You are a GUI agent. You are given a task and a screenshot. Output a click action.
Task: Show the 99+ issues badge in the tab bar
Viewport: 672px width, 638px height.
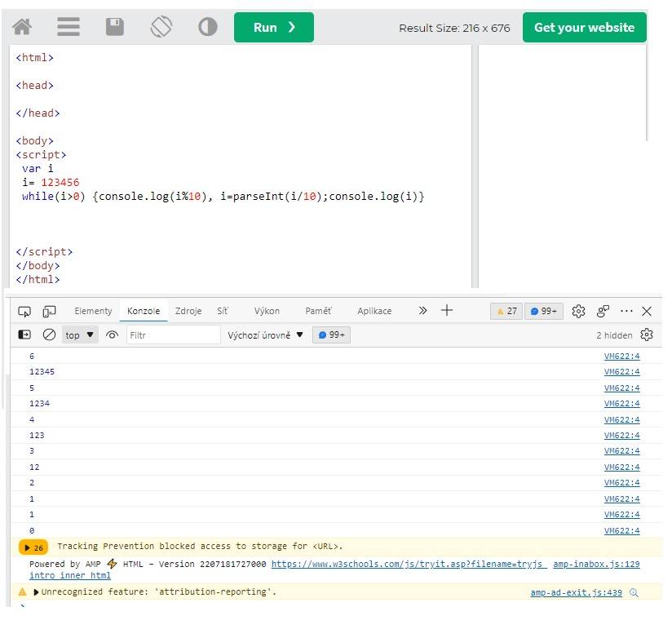pos(543,312)
